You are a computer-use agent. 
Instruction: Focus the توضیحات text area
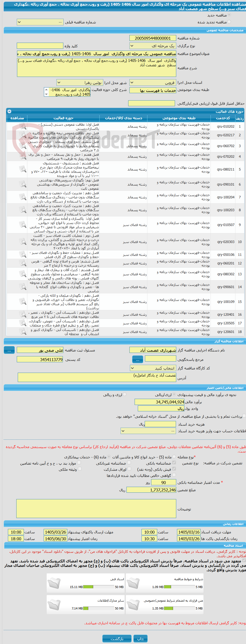pos(96,508)
